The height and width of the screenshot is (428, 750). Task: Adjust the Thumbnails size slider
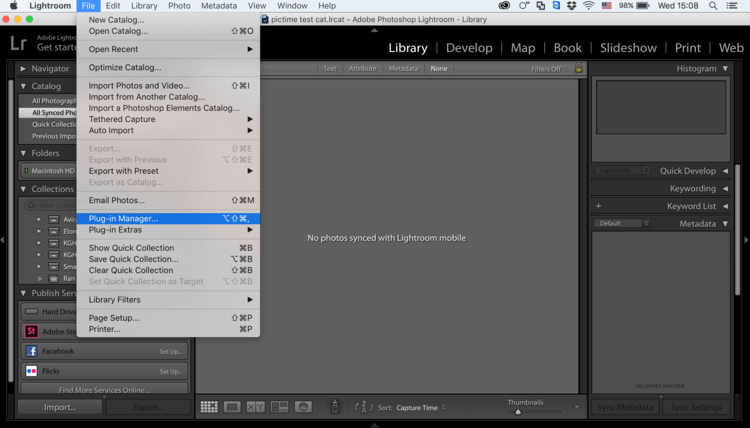(518, 412)
